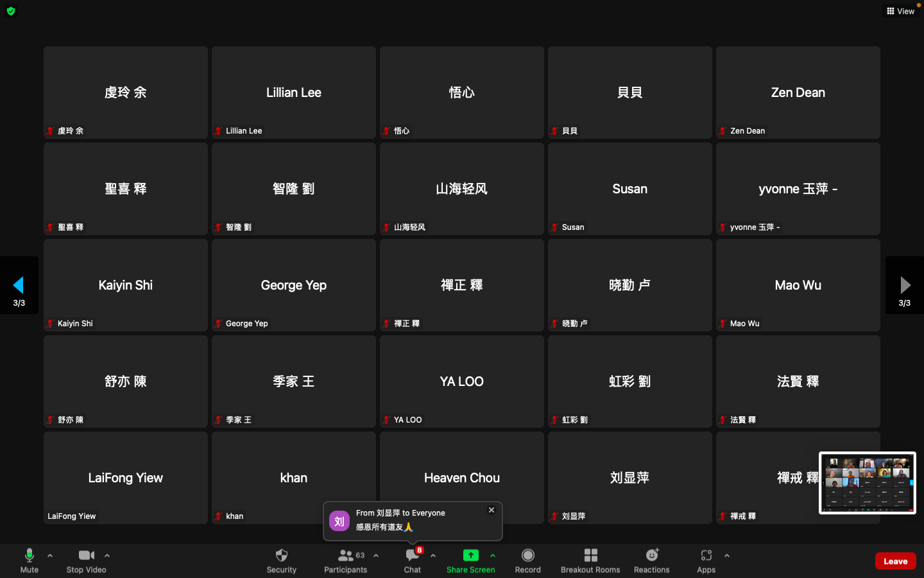The image size is (924, 578).
Task: Open the Apps panel
Action: [x=706, y=560]
